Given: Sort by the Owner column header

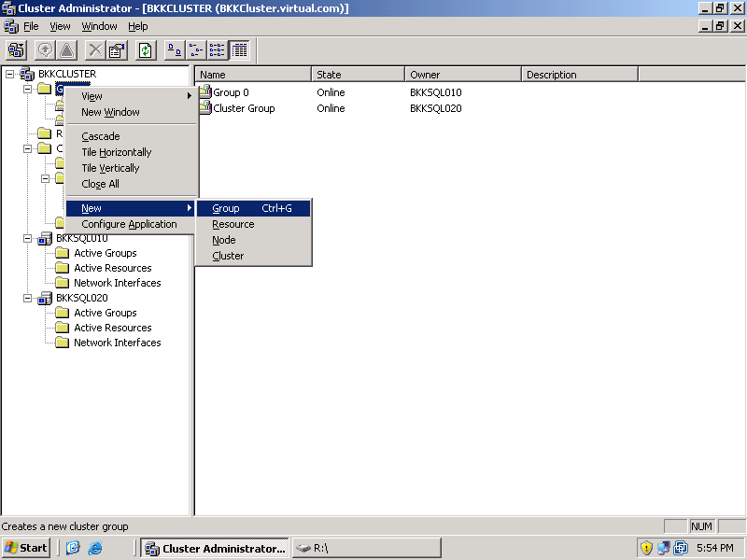Looking at the screenshot, I should pos(463,75).
